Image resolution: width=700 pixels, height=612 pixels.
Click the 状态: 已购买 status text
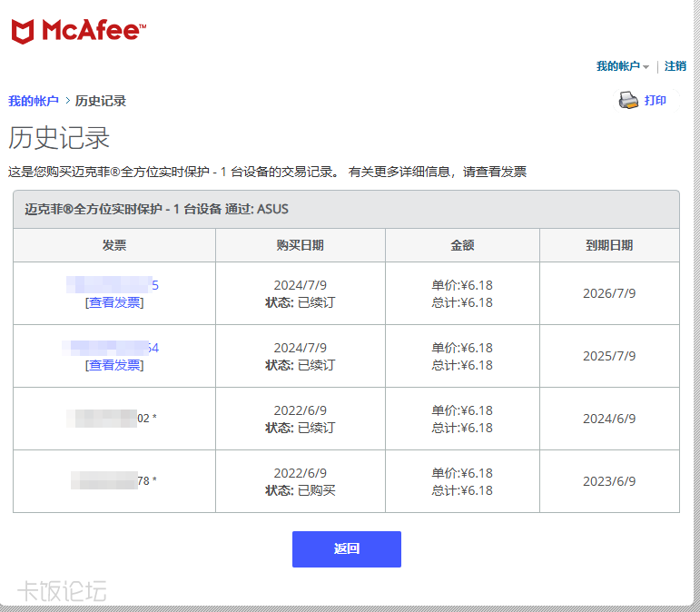(x=300, y=490)
